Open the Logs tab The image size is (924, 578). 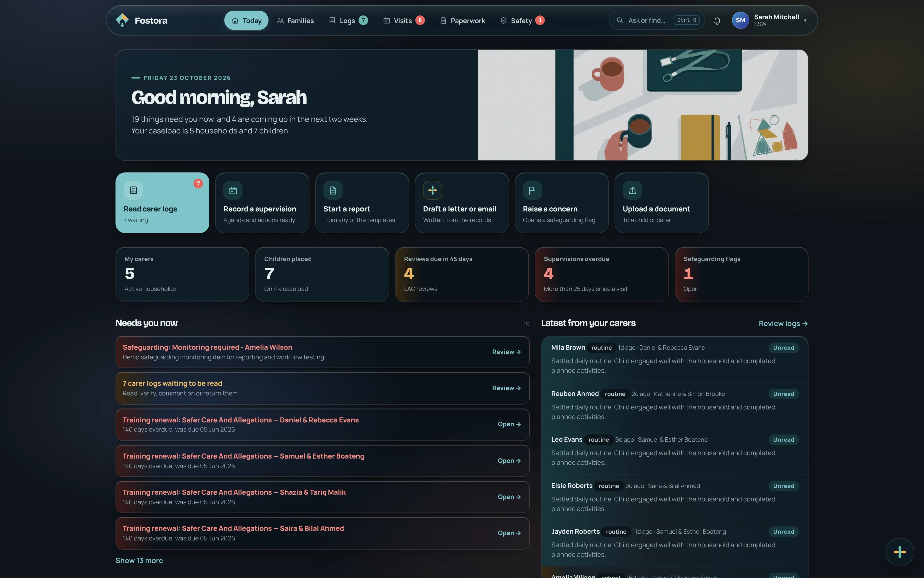pyautogui.click(x=348, y=20)
